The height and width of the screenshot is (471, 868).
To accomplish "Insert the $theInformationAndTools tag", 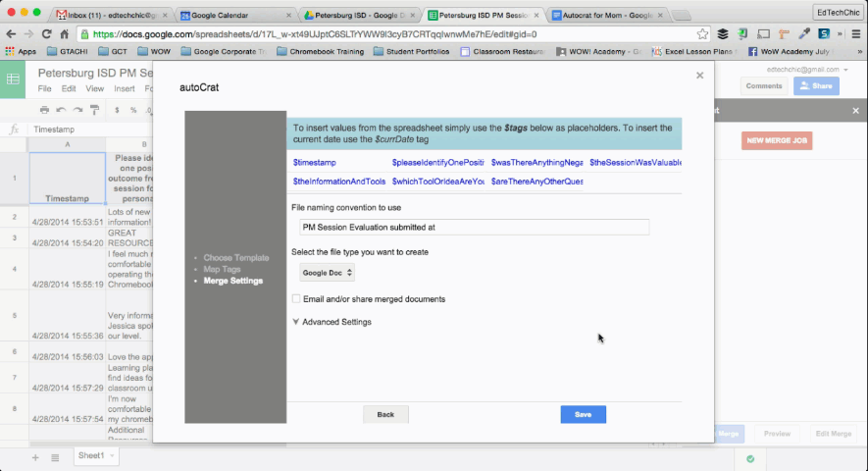I will (x=339, y=182).
